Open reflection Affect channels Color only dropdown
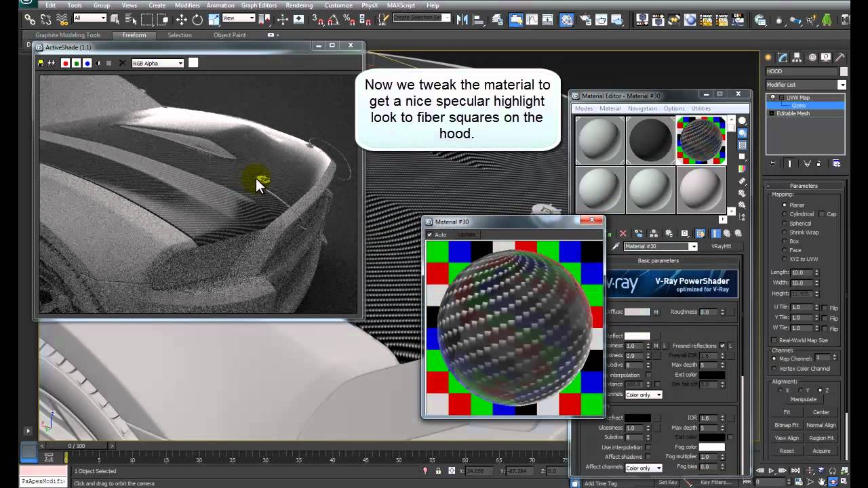This screenshot has width=868, height=488. [644, 394]
